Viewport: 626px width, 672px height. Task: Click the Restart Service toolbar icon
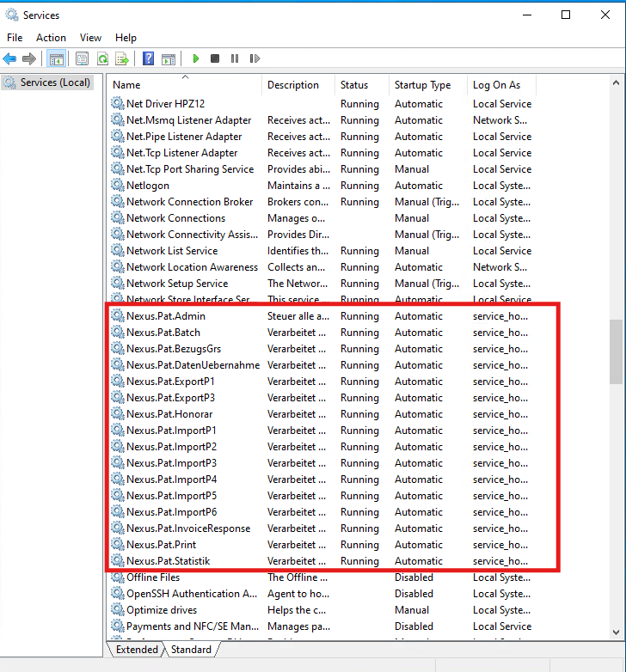255,58
